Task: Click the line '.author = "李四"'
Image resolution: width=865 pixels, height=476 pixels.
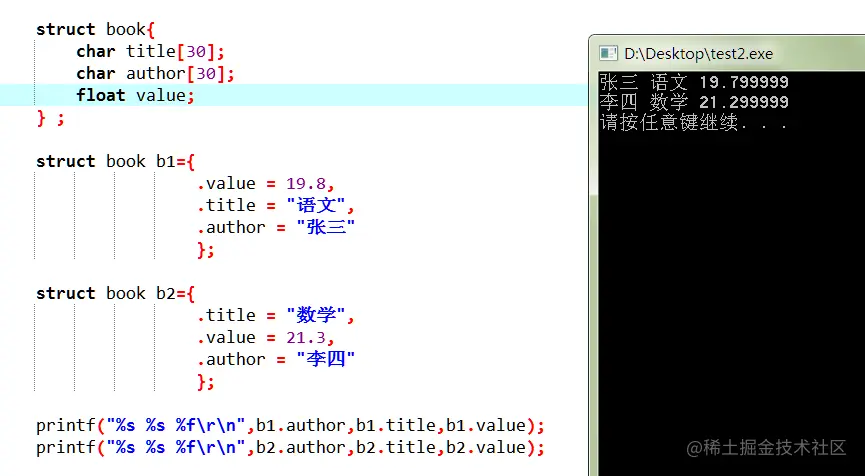Action: pyautogui.click(x=276, y=360)
